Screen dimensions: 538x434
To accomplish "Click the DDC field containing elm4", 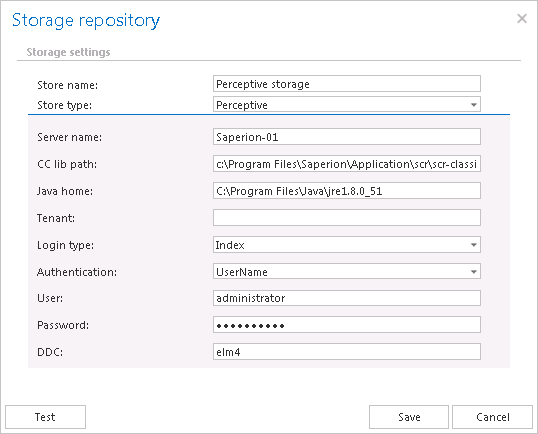I will click(347, 352).
